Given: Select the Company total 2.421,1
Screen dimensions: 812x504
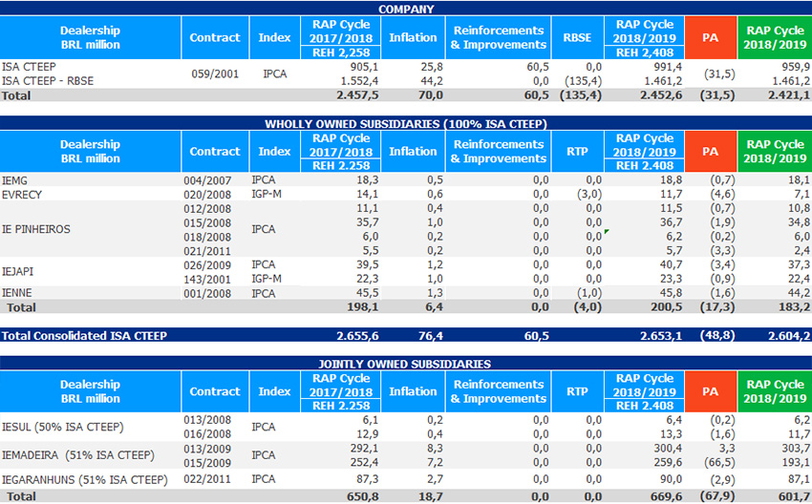Looking at the screenshot, I should pyautogui.click(x=789, y=95).
